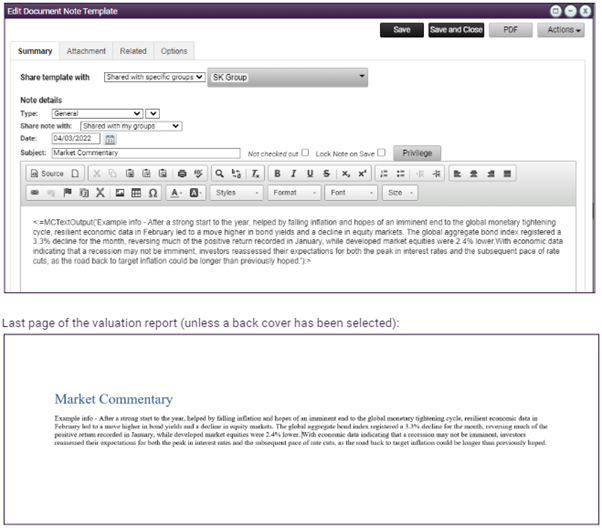Click the Source button in editor toolbar
602x528 pixels.
click(46, 173)
